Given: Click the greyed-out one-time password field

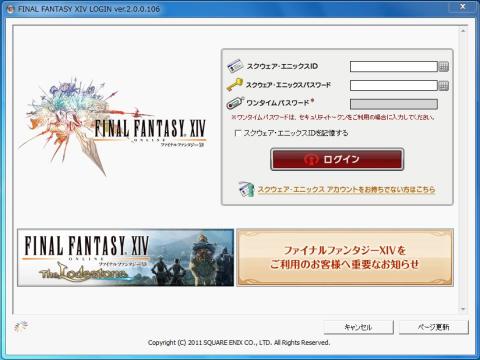Looking at the screenshot, I should point(393,104).
